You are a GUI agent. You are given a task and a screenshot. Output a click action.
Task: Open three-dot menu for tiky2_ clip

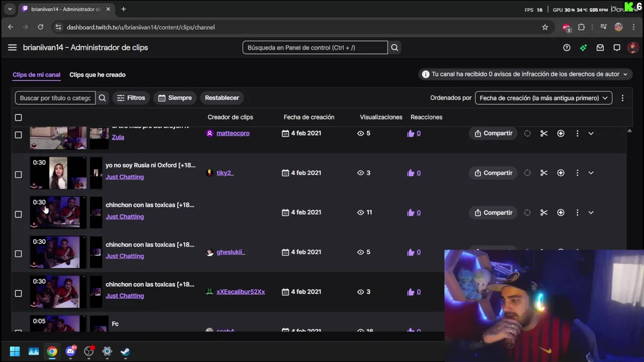point(577,173)
